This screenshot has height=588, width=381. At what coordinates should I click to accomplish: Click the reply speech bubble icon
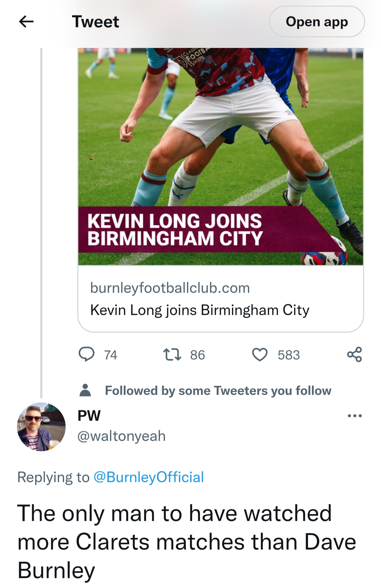[87, 355]
